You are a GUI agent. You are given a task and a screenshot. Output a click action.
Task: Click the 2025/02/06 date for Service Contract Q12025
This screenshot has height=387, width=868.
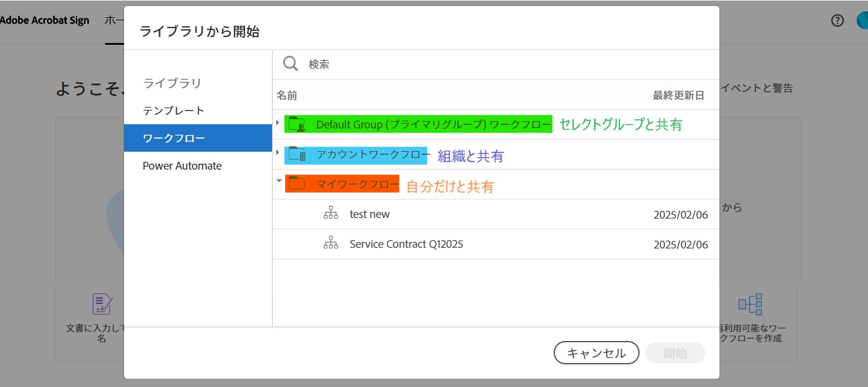[x=681, y=245]
